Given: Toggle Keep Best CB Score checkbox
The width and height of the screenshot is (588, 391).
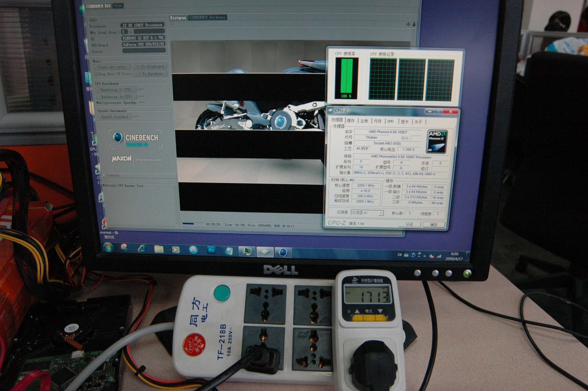Looking at the screenshot, I should [x=96, y=74].
